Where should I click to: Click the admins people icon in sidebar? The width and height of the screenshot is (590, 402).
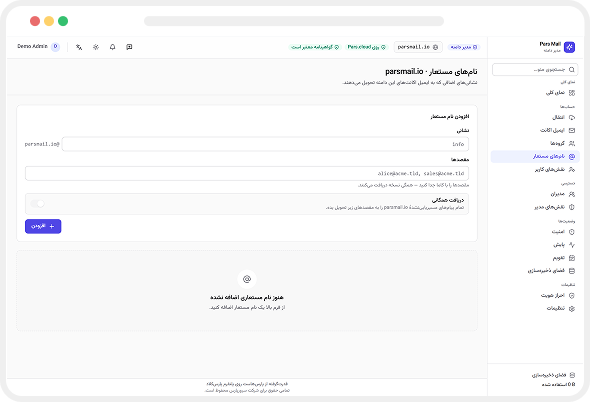572,194
